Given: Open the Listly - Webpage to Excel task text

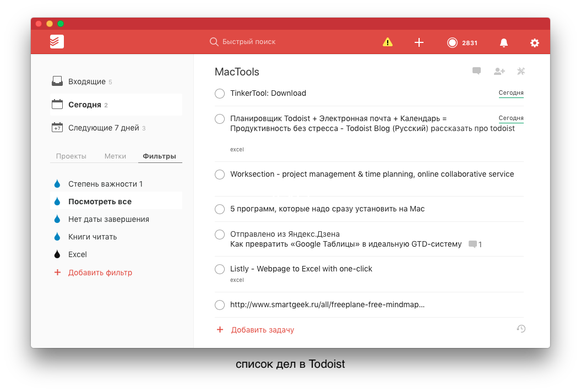Looking at the screenshot, I should [301, 269].
